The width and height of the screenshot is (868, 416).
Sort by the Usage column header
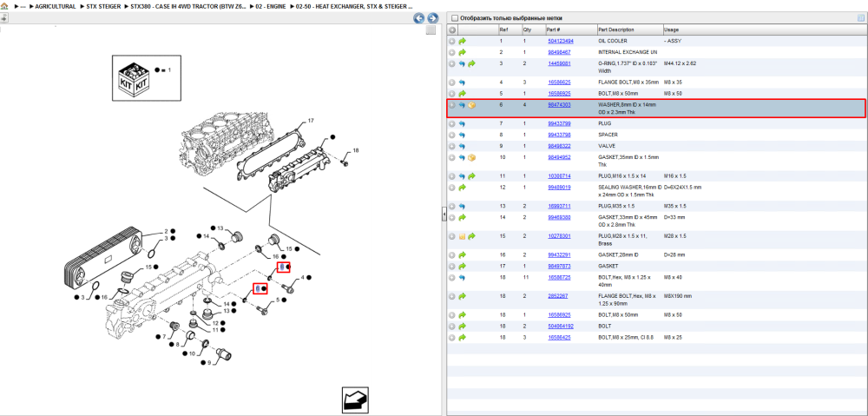click(672, 30)
